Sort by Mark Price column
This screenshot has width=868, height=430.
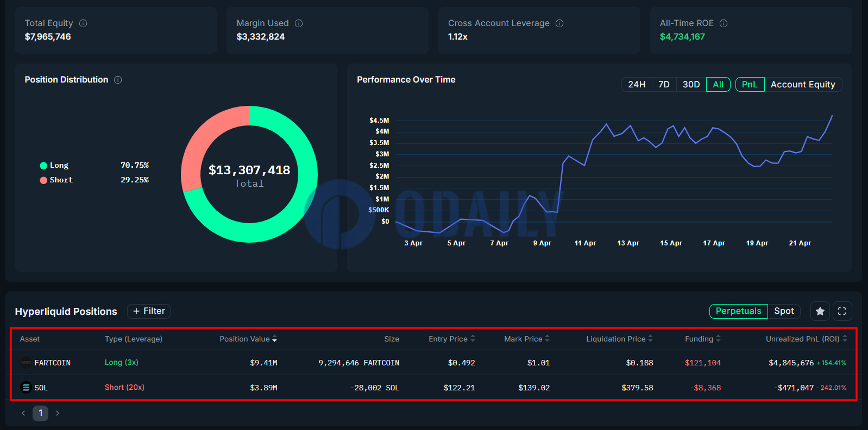coord(527,339)
